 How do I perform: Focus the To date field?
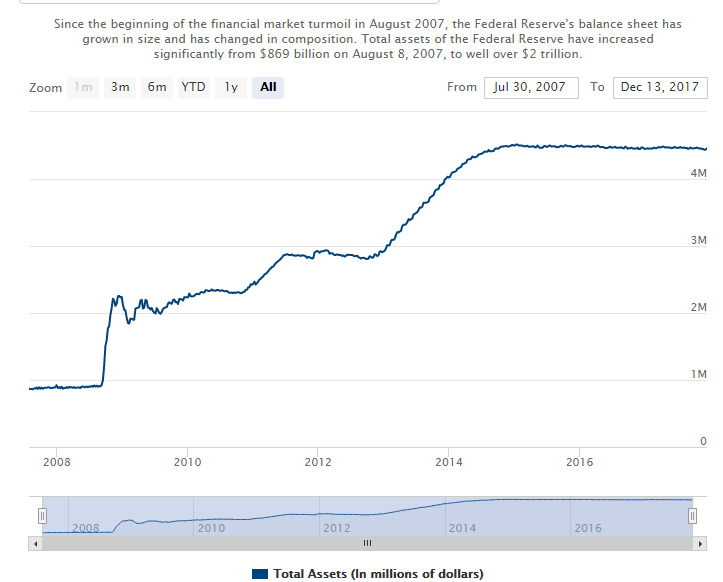click(659, 87)
